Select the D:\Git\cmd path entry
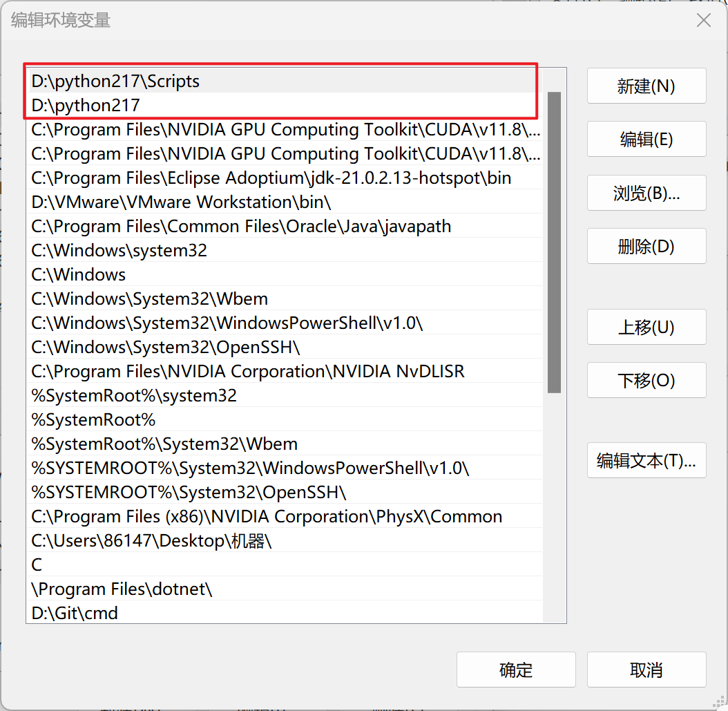This screenshot has width=728, height=711. pyautogui.click(x=75, y=613)
